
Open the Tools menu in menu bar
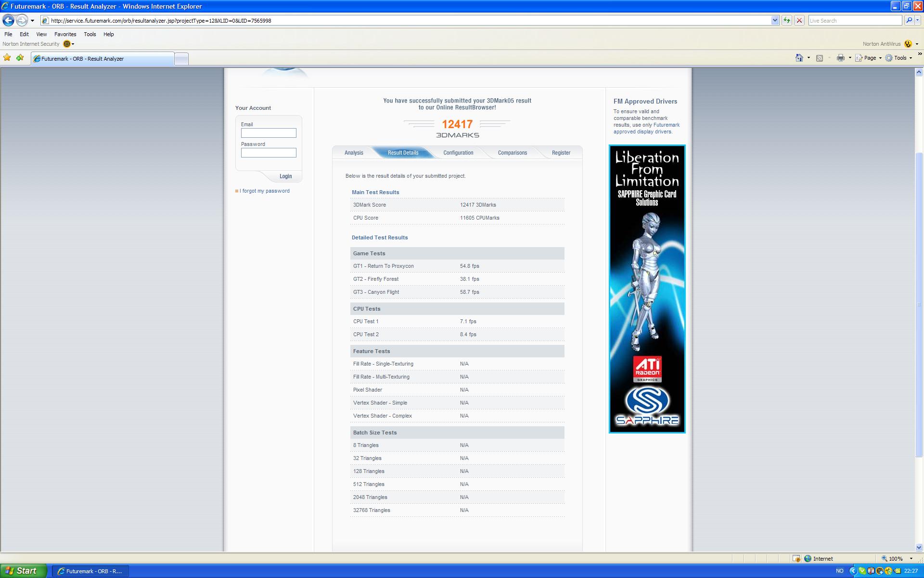90,34
